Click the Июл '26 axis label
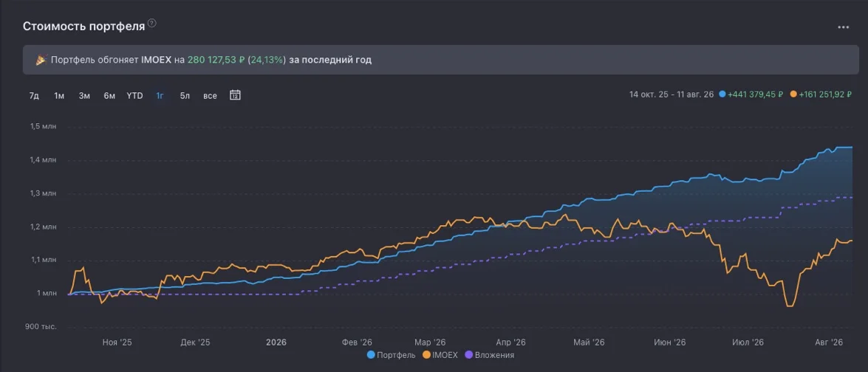Image resolution: width=868 pixels, height=372 pixels. [x=748, y=342]
